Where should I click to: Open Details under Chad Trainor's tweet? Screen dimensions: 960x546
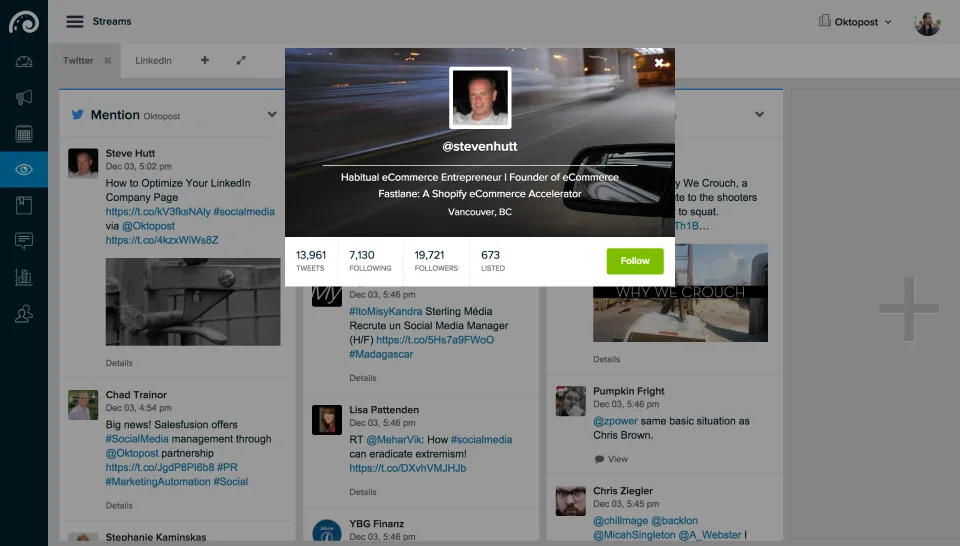pyautogui.click(x=119, y=506)
